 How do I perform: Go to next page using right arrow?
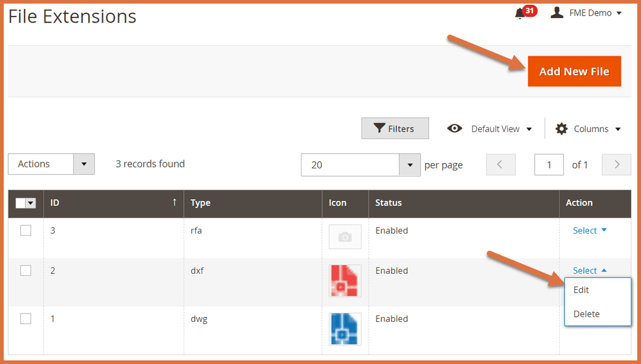[617, 165]
